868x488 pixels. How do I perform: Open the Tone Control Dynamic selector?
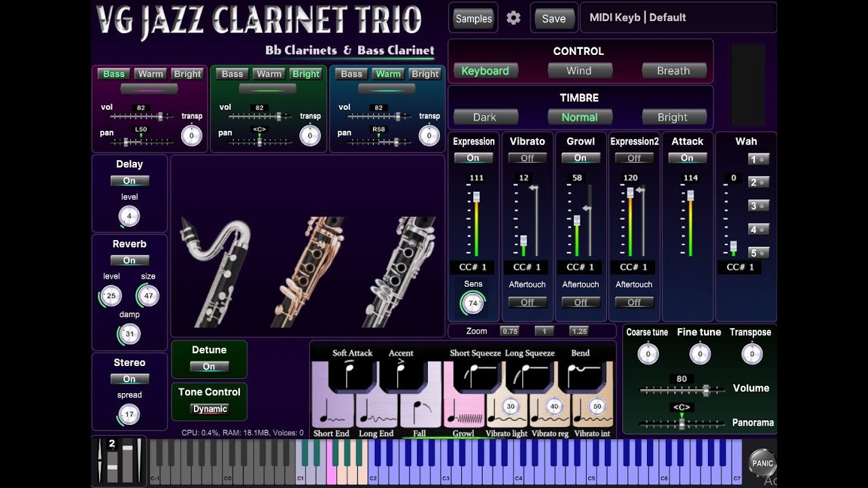tap(210, 409)
